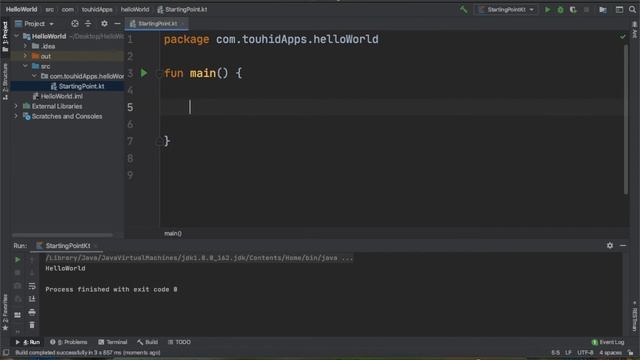The height and width of the screenshot is (360, 640).
Task: Click the LF line separator status item
Action: pyautogui.click(x=568, y=353)
